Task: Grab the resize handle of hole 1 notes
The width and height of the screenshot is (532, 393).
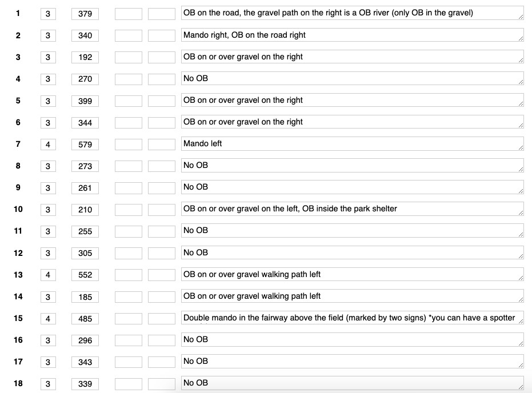Action: [520, 17]
